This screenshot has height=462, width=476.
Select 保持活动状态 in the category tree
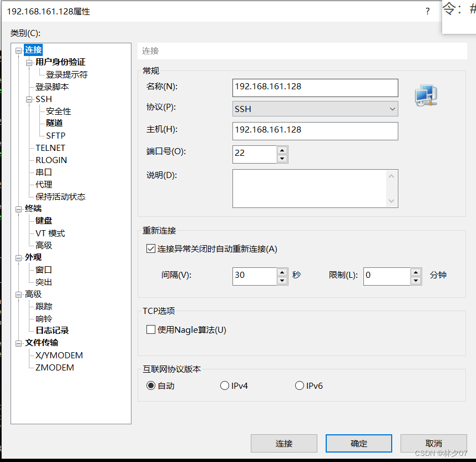point(60,196)
